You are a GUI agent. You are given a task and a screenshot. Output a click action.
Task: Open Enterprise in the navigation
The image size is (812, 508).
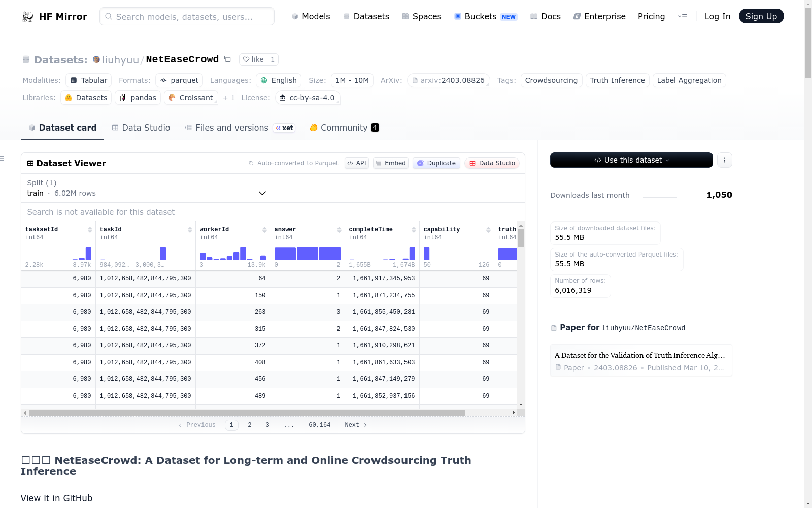coord(599,16)
